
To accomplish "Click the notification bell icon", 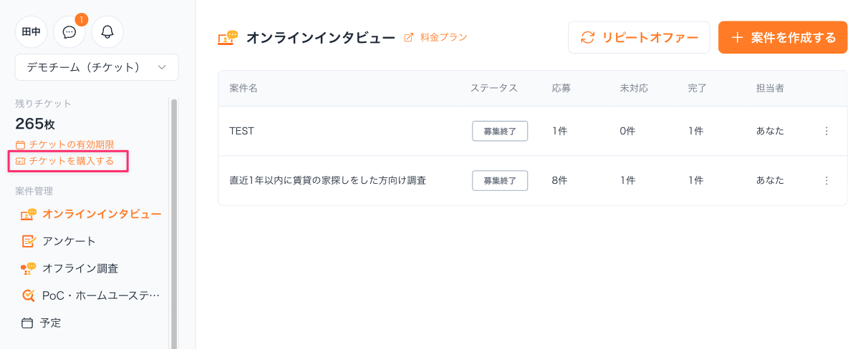I will coord(107,32).
